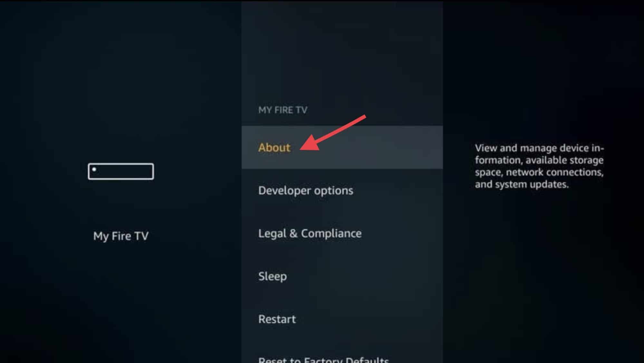Click the Fire TV device outline icon
The height and width of the screenshot is (363, 644).
pyautogui.click(x=121, y=171)
